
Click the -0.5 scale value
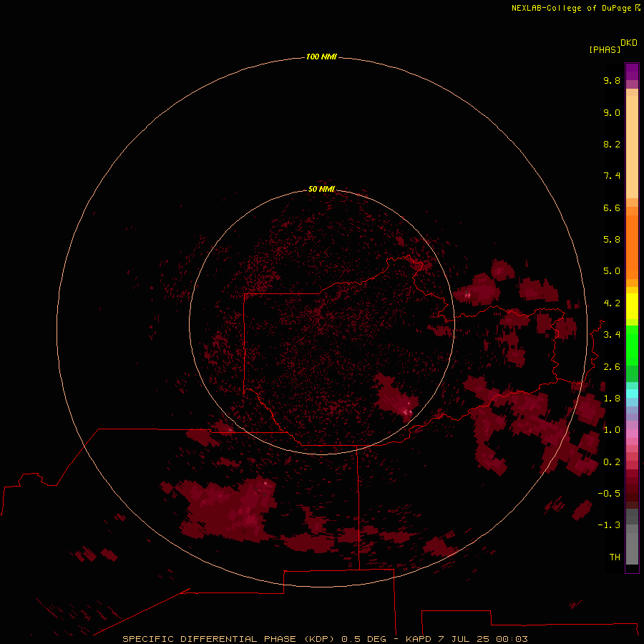609,494
